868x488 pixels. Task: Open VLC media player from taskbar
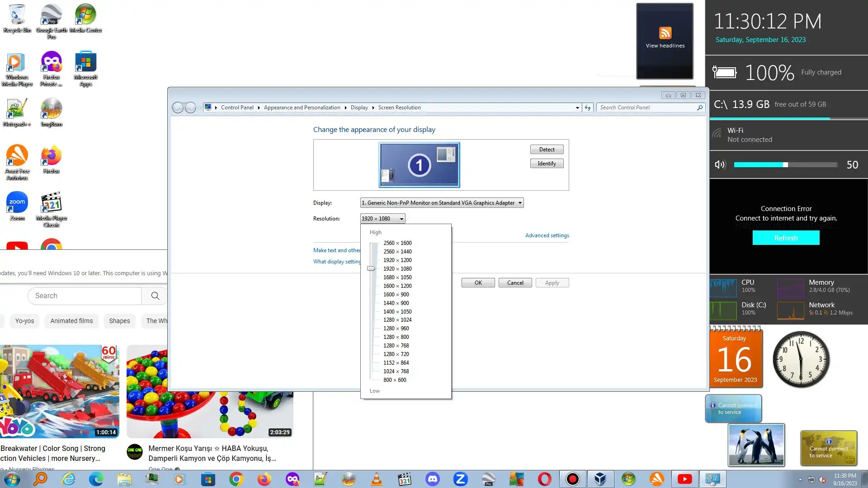click(376, 479)
